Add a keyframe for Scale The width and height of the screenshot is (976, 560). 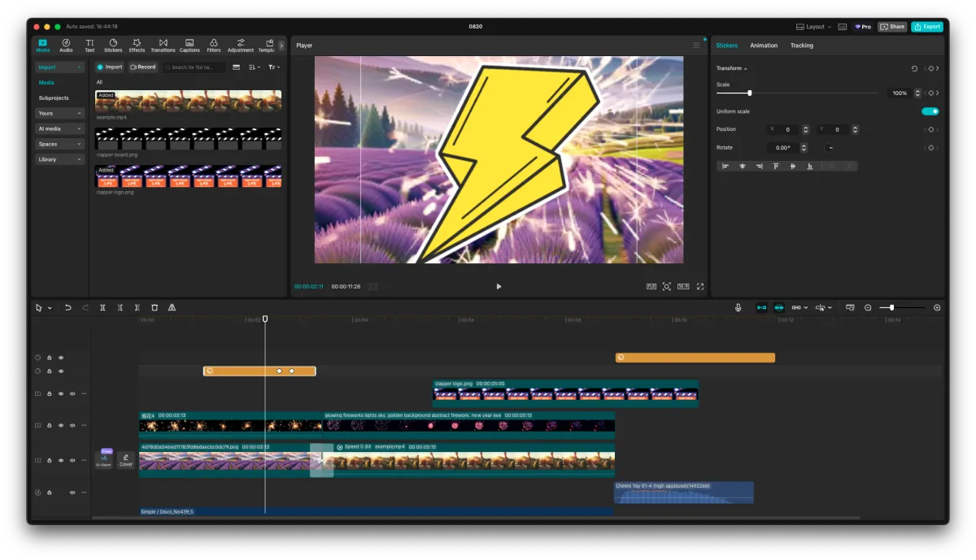point(932,93)
